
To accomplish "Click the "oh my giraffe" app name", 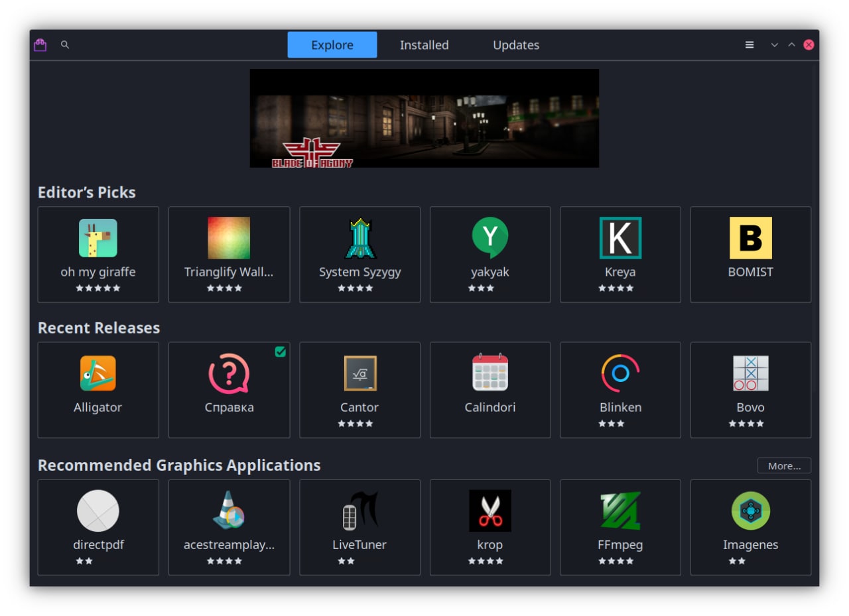I will pos(98,272).
